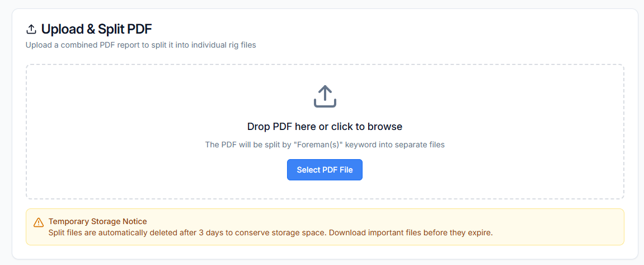The image size is (644, 265).
Task: Click "Download important files before they expire" sentence
Action: point(411,233)
